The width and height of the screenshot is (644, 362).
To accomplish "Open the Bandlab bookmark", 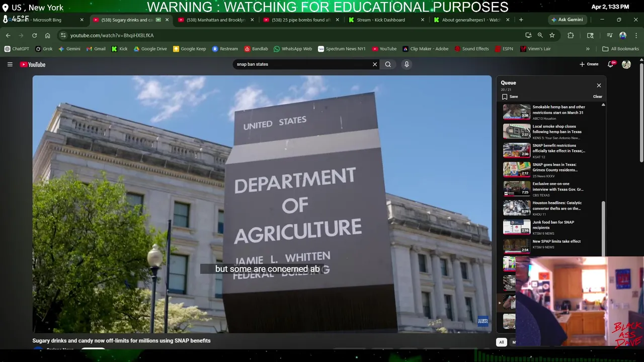I will pyautogui.click(x=256, y=49).
